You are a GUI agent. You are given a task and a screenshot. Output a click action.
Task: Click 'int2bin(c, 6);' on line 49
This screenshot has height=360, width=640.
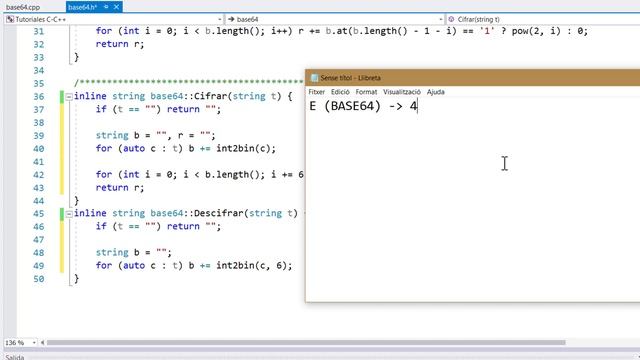(254, 266)
